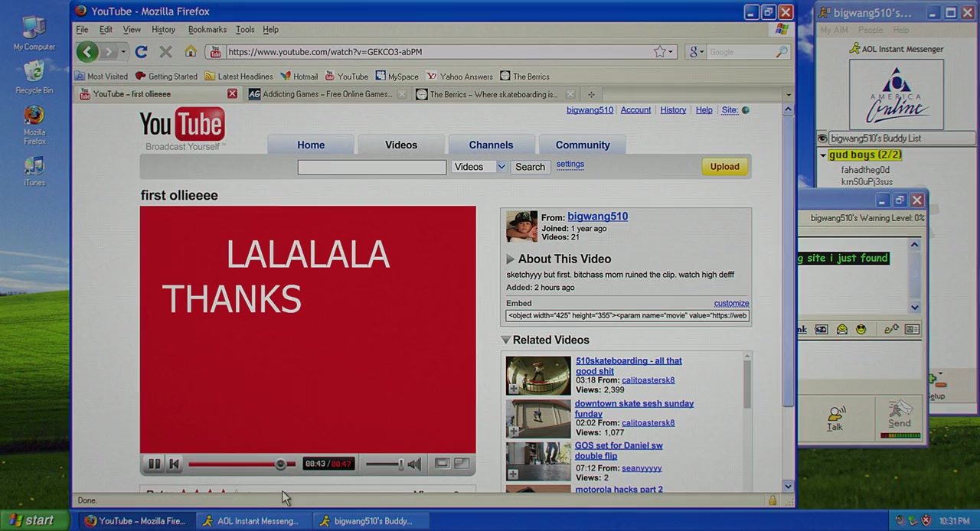Click the customize embed link
The height and width of the screenshot is (531, 980).
[731, 304]
